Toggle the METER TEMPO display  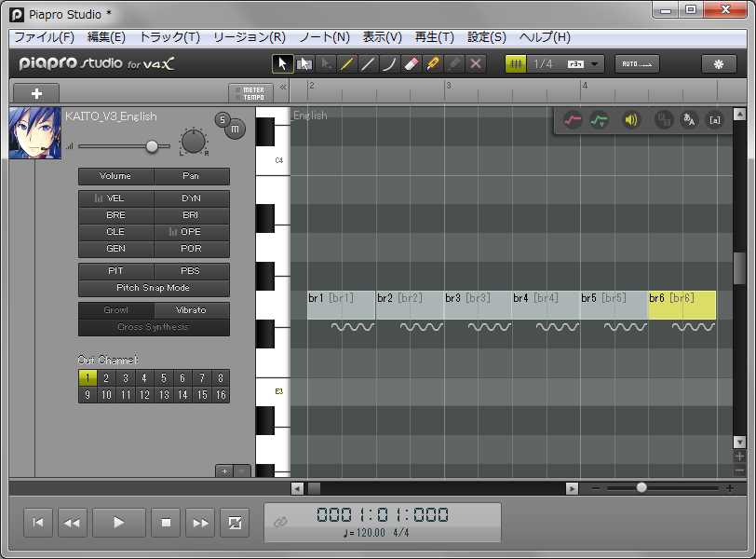(x=250, y=93)
